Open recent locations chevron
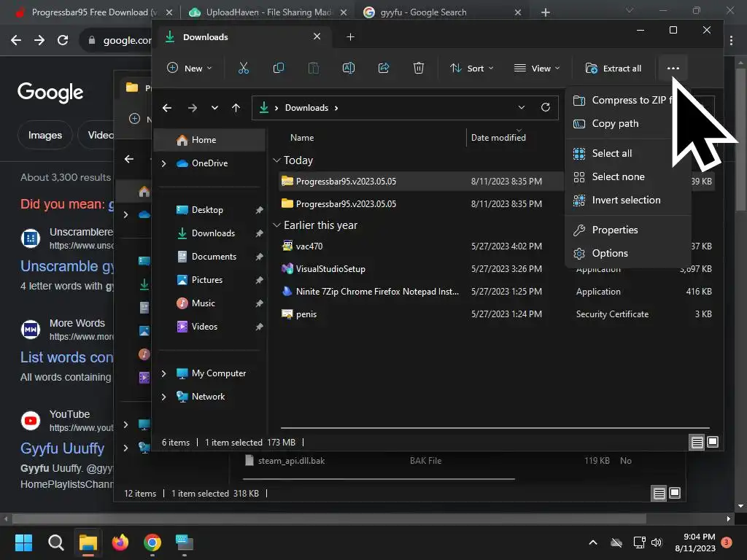Screen dimensions: 747x560 tap(214, 108)
